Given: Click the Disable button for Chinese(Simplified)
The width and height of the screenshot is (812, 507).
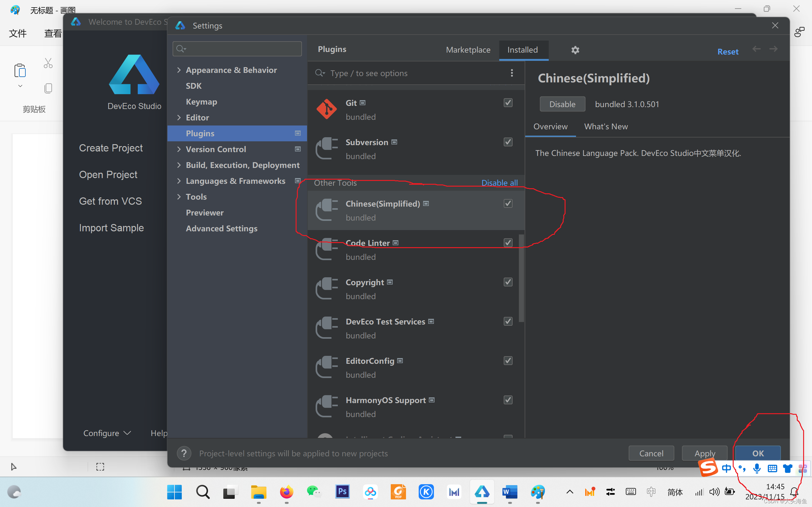Looking at the screenshot, I should (x=562, y=104).
